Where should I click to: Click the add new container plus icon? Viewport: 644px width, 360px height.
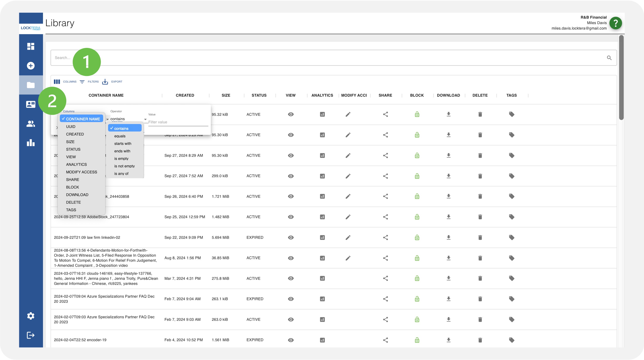pyautogui.click(x=30, y=65)
